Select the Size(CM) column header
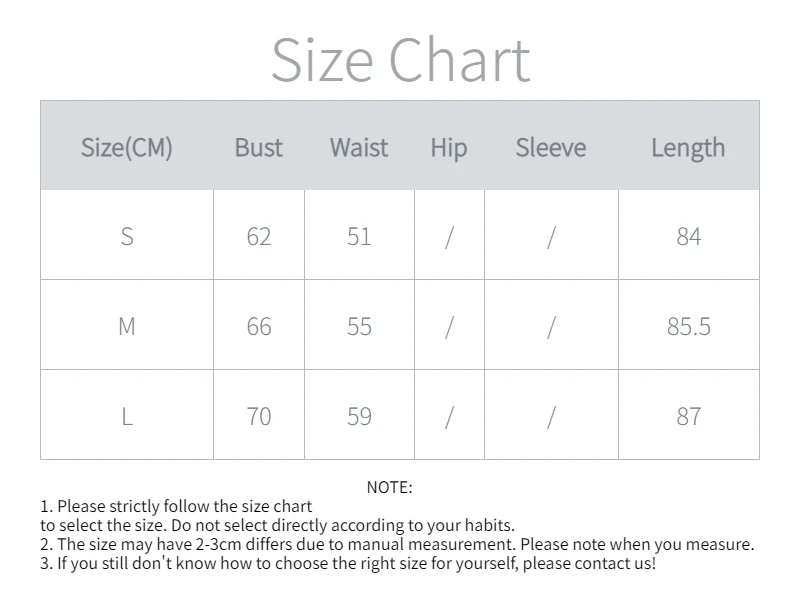Screen dimensions: 800x600 (x=127, y=148)
